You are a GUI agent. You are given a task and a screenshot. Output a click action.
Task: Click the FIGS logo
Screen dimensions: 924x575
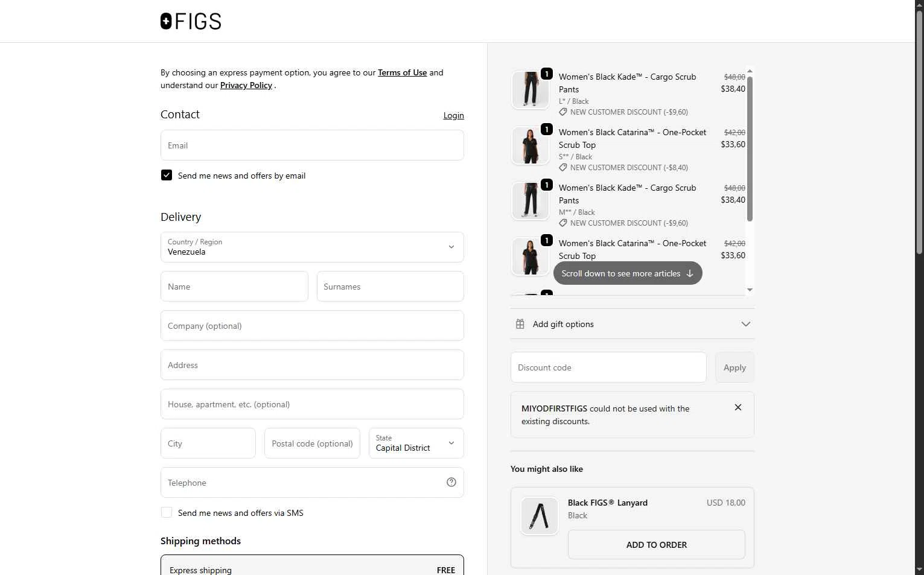[x=191, y=22]
